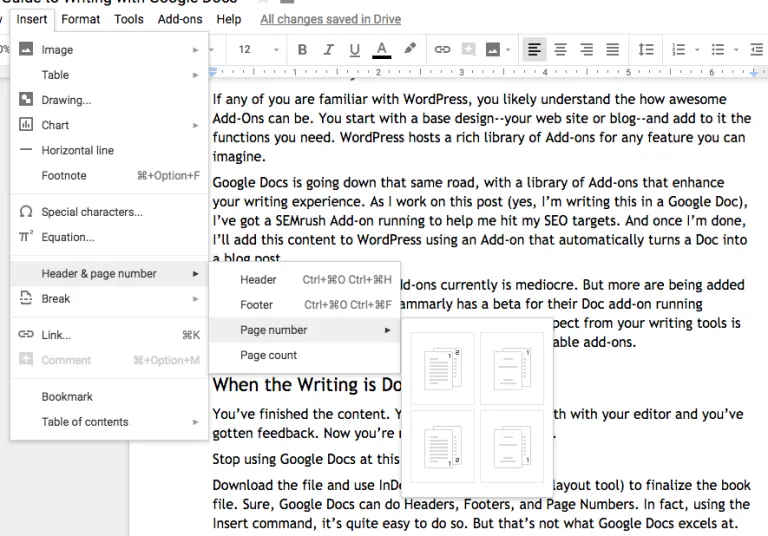Choose Image from the Insert menu
Screen dimensions: 768x536
[109, 49]
